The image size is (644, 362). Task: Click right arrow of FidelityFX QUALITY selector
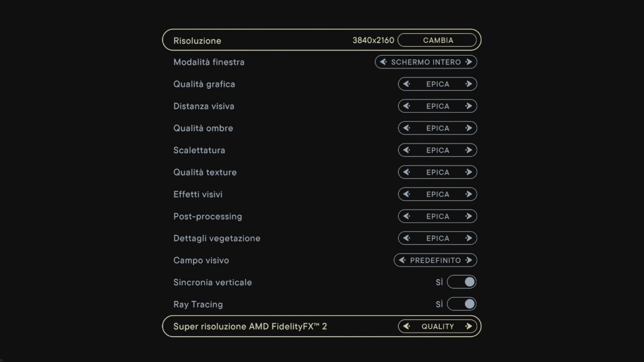469,326
